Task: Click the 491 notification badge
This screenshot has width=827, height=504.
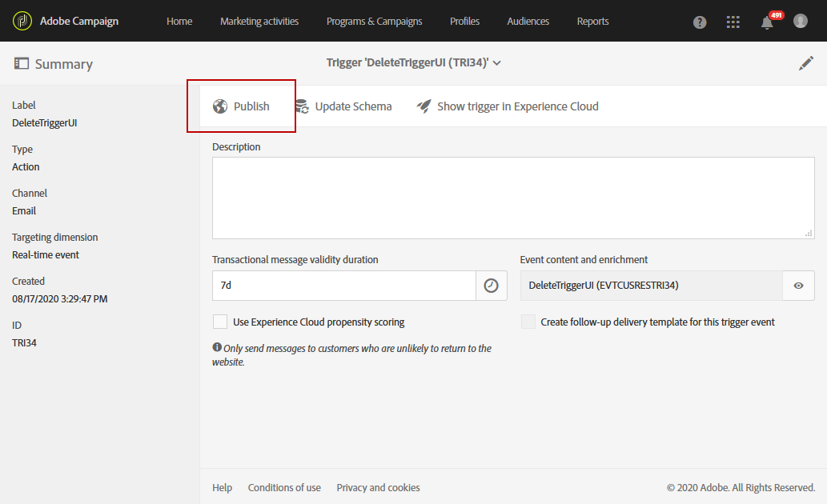Action: point(776,15)
